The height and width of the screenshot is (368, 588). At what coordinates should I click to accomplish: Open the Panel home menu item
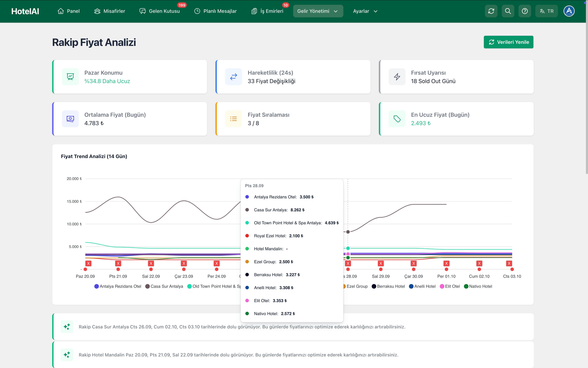click(69, 11)
